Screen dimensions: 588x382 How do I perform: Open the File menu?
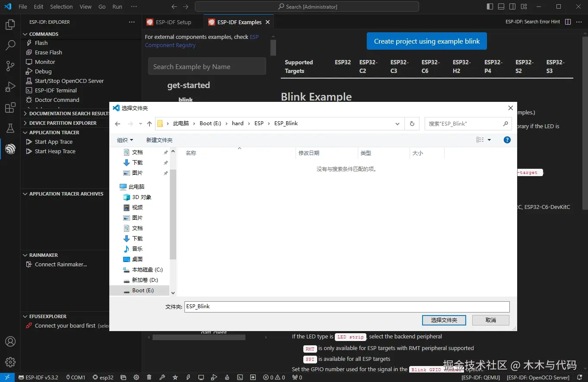(x=23, y=6)
